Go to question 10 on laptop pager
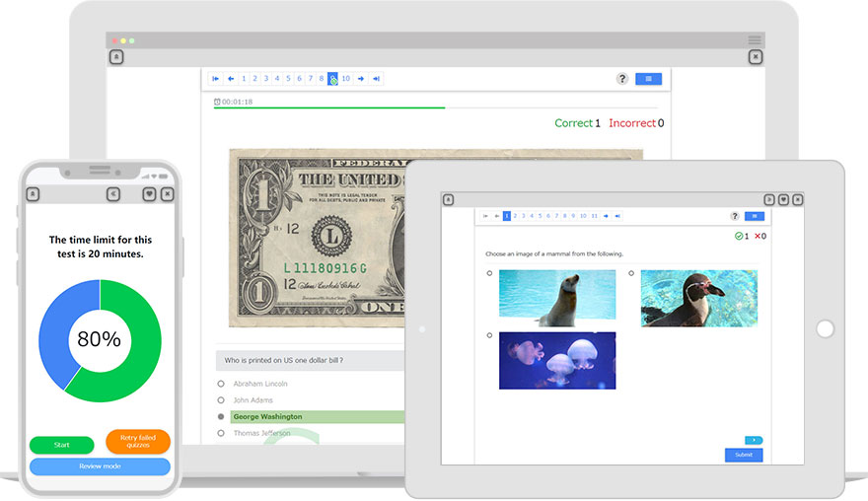Screen dimensions: 868x501 point(345,79)
